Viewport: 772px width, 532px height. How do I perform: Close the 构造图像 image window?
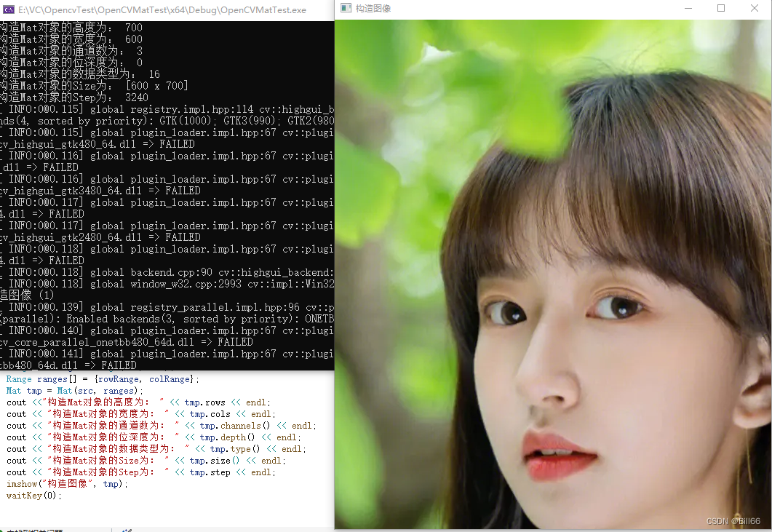(x=755, y=9)
